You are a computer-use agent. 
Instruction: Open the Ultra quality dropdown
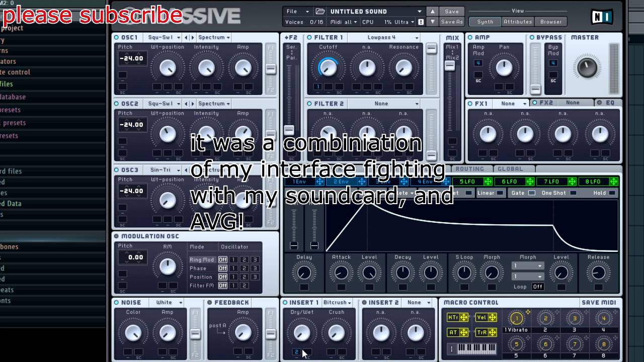[x=405, y=22]
